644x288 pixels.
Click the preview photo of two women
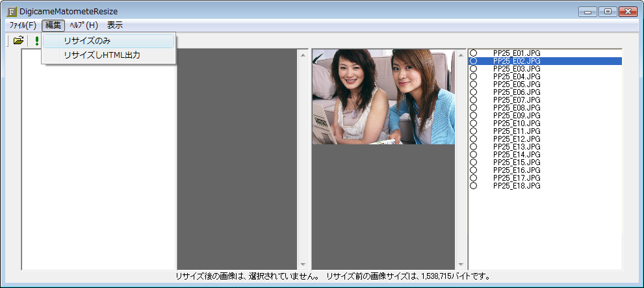tap(383, 97)
